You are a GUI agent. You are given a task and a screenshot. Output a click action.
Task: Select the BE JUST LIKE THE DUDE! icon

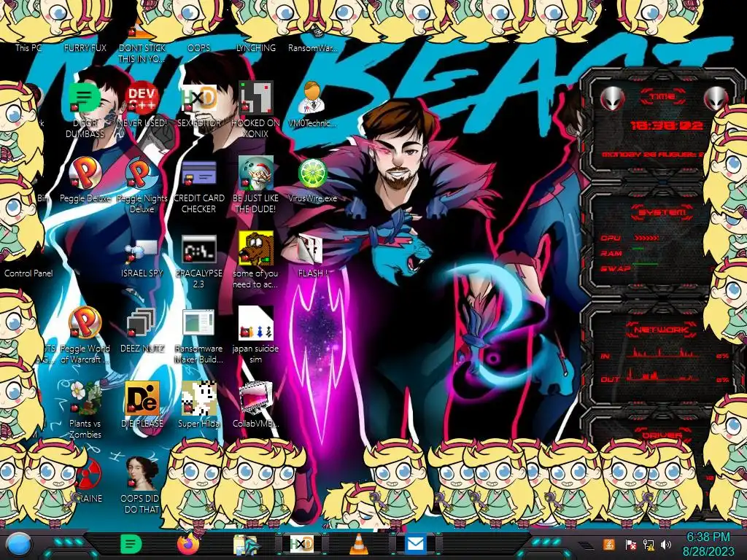pos(256,172)
